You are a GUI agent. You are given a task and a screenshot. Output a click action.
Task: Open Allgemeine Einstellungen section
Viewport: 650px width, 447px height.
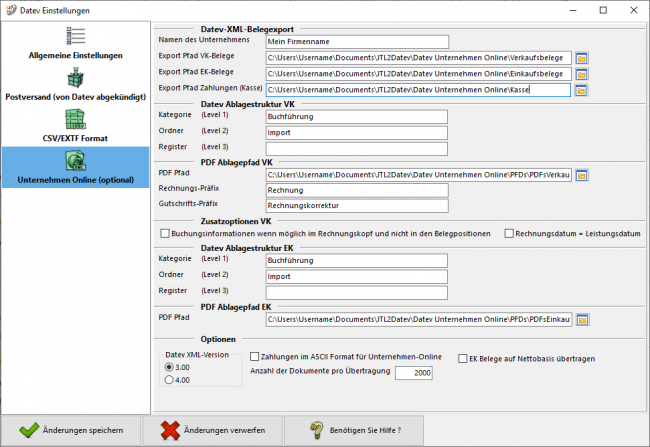76,44
